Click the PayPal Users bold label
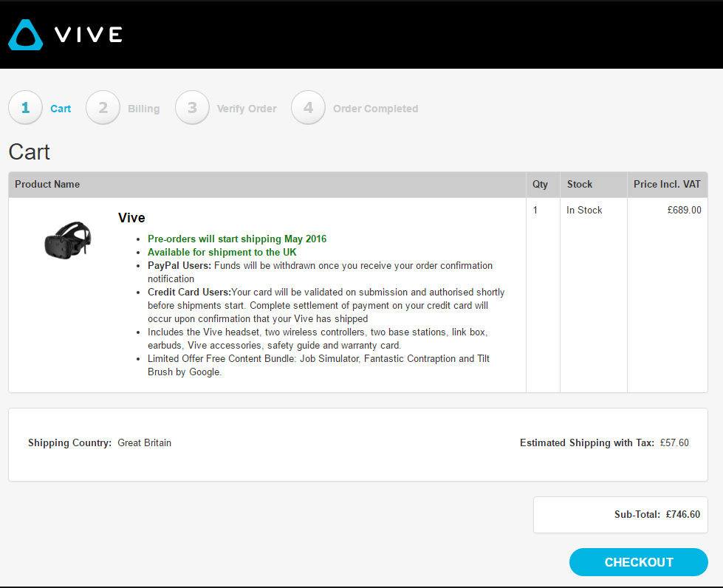 point(179,266)
